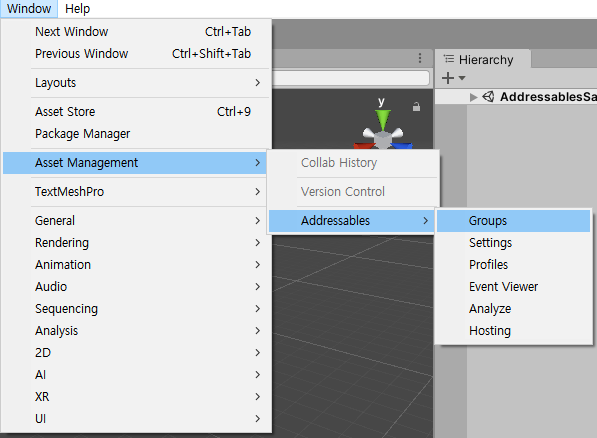This screenshot has width=597, height=438.
Task: Open Addressables Event Viewer
Action: click(513, 287)
